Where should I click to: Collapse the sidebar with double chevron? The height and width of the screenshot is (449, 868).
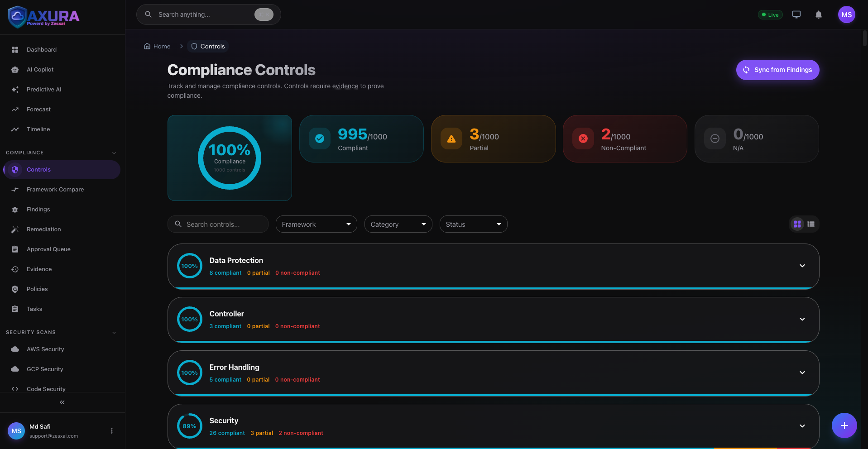click(62, 402)
